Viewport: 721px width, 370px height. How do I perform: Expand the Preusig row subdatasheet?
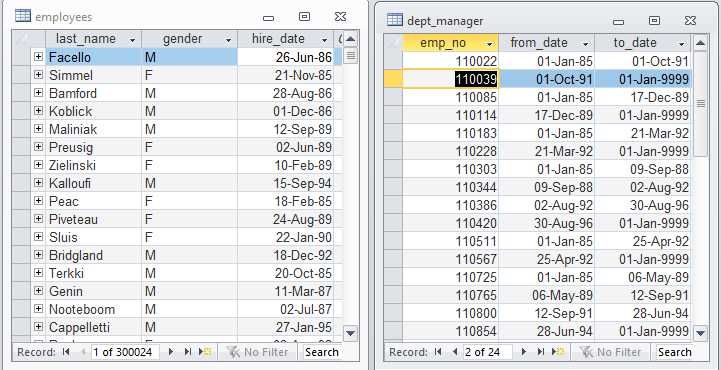pyautogui.click(x=38, y=147)
